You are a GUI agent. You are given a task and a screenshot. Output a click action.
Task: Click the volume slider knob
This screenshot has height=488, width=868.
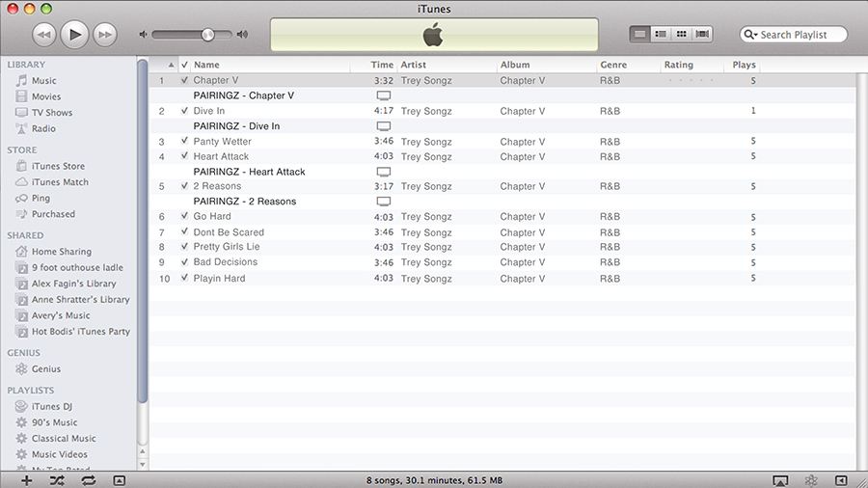pyautogui.click(x=207, y=35)
